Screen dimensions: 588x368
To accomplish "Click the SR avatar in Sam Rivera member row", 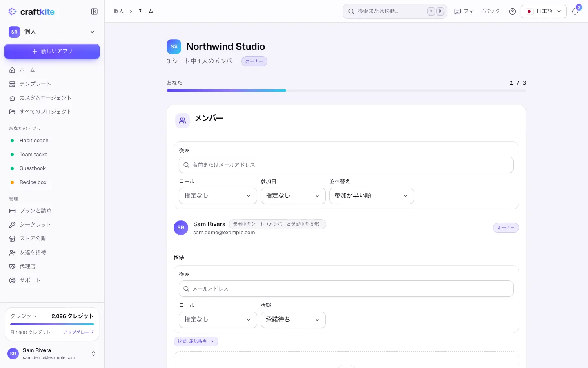I will coord(181,228).
